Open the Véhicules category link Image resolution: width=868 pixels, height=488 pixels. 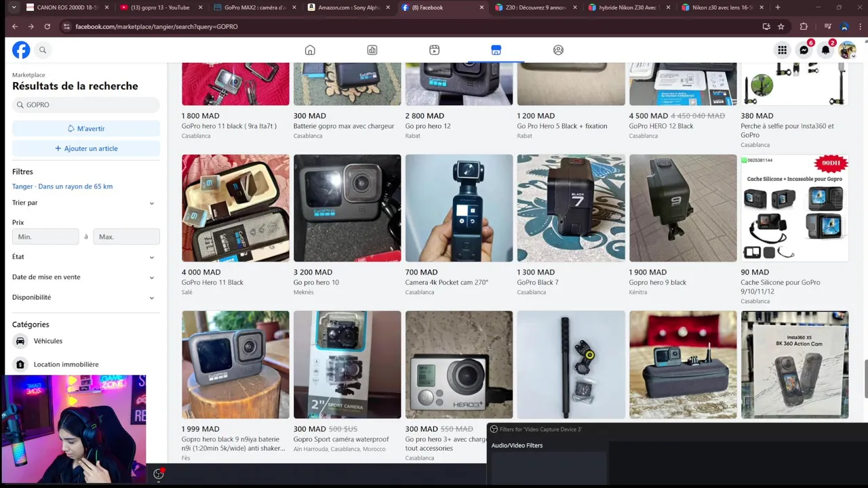pyautogui.click(x=48, y=341)
